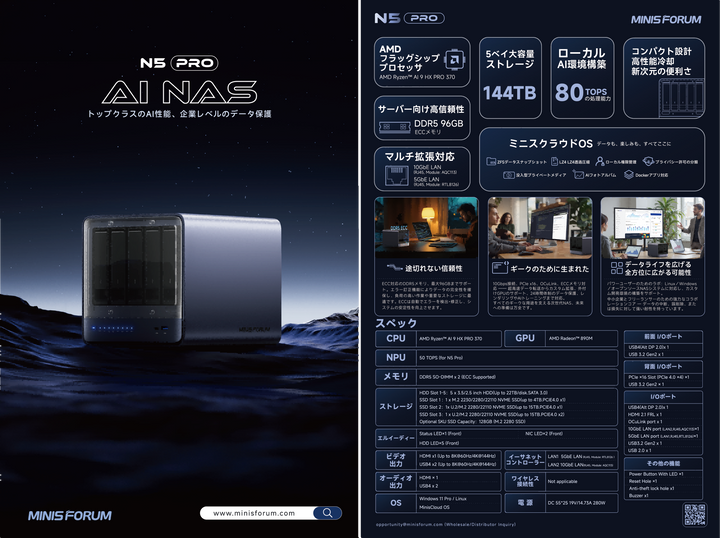Viewport: 720px width, 538px height.
Task: Click the NPU spec label
Action: (396, 357)
